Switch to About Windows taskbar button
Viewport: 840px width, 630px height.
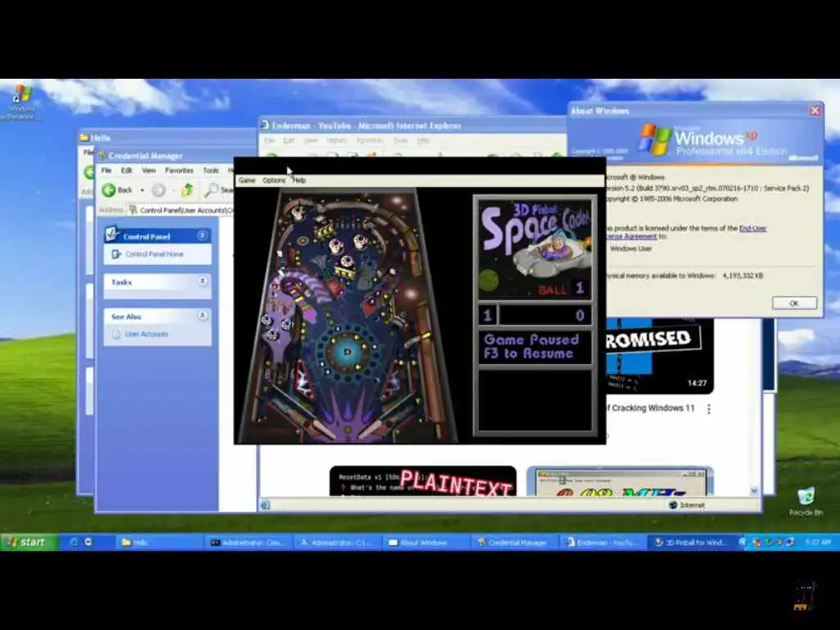pyautogui.click(x=427, y=543)
